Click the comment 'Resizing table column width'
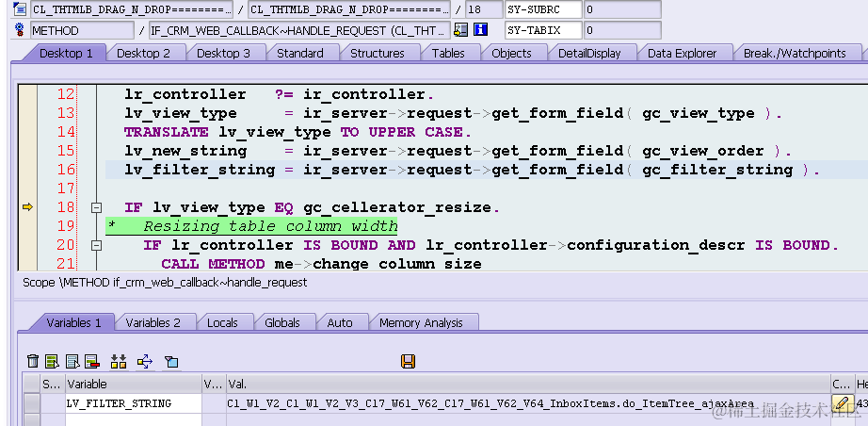 coord(271,226)
